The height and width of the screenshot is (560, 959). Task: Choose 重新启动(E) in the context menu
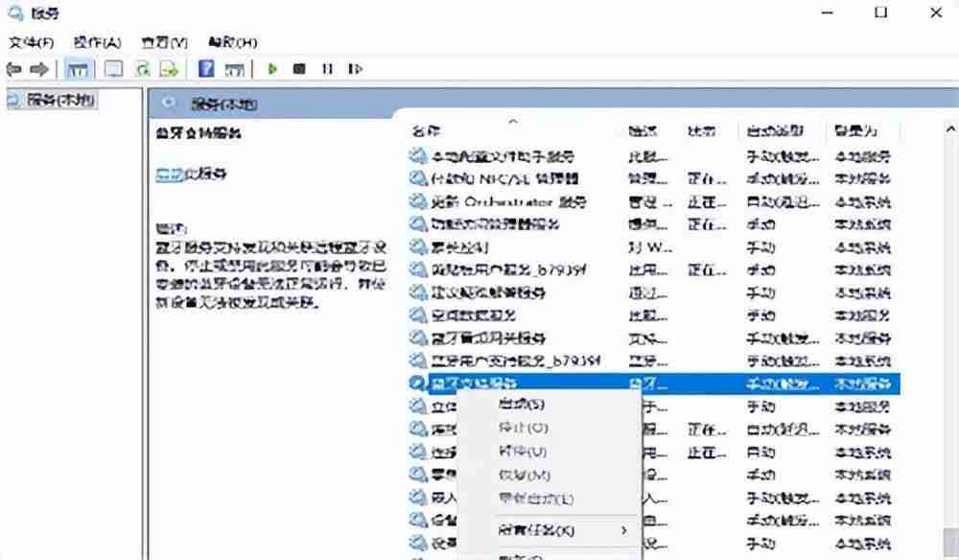(536, 500)
